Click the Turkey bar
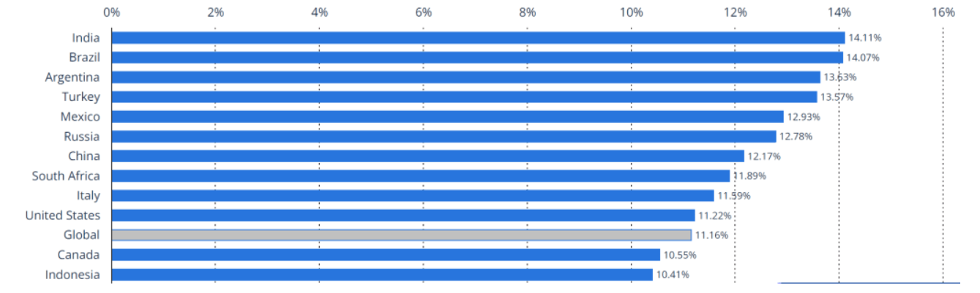Screen dimensions: 980x293 (x=463, y=97)
